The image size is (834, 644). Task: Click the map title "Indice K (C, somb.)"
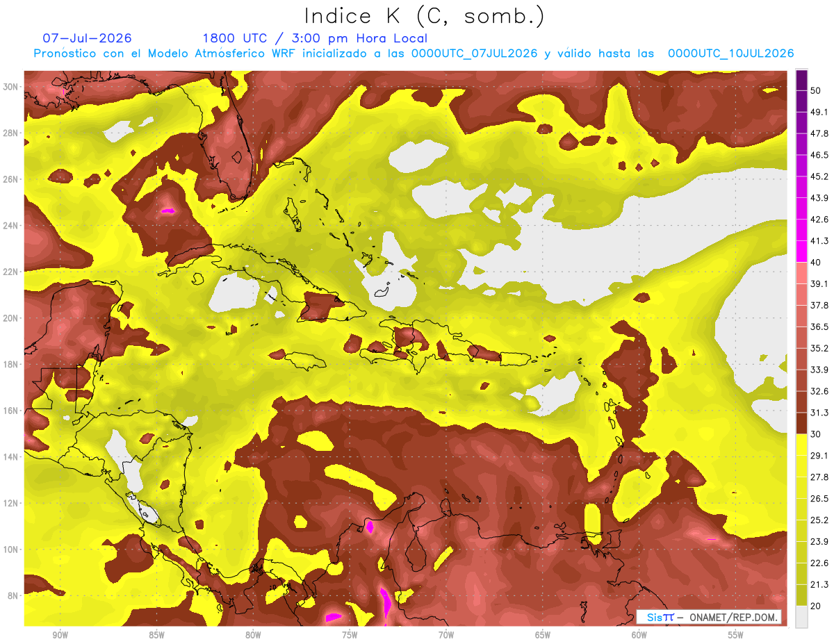click(x=424, y=17)
